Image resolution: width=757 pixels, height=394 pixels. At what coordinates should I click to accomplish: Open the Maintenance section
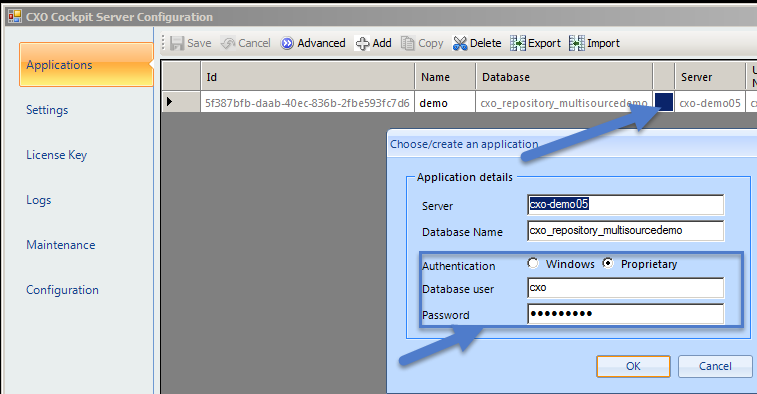[x=61, y=245]
